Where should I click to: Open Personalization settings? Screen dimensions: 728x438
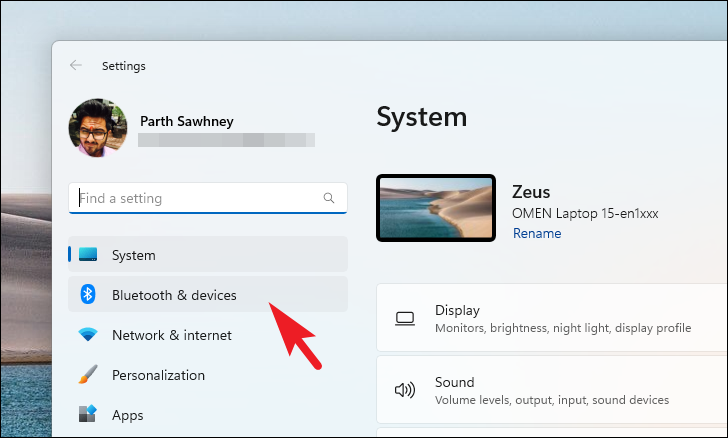coord(208,375)
